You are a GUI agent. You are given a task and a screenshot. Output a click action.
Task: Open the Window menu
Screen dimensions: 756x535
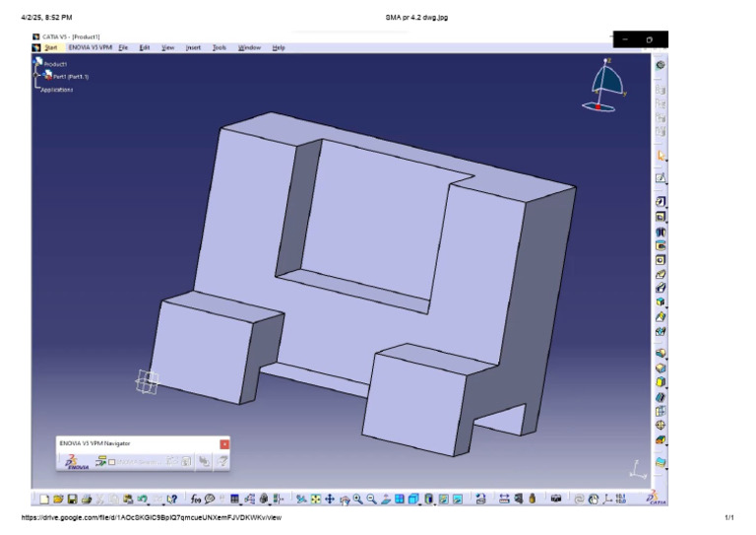click(x=250, y=47)
